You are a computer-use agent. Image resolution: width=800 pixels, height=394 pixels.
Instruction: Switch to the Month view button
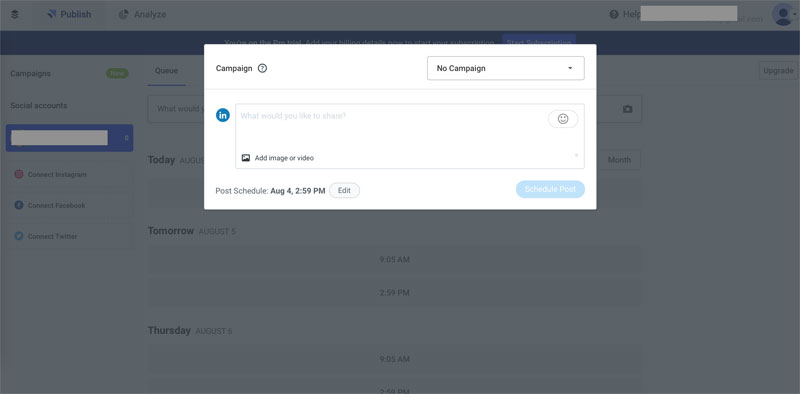pos(619,160)
